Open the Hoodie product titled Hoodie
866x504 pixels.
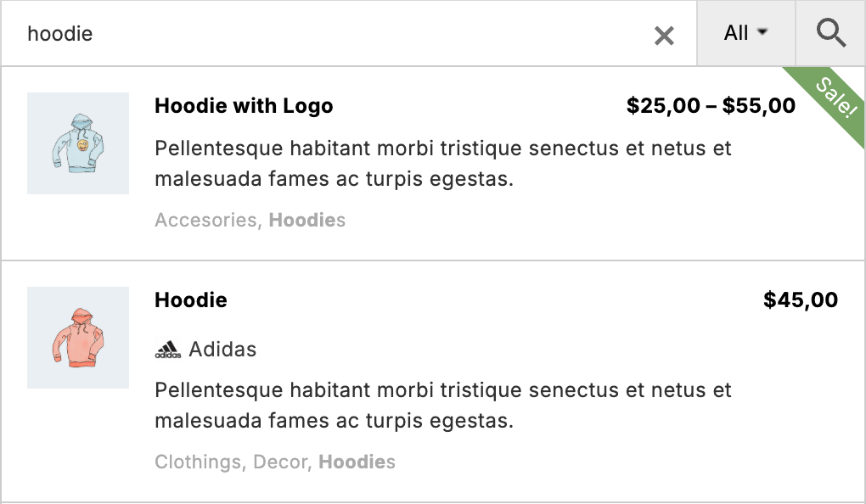coord(190,300)
